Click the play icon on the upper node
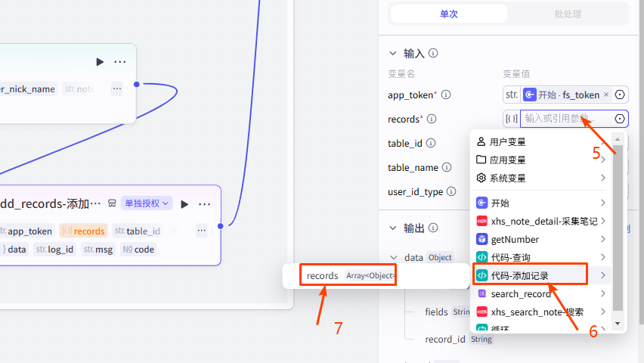The width and height of the screenshot is (644, 363). tap(100, 62)
